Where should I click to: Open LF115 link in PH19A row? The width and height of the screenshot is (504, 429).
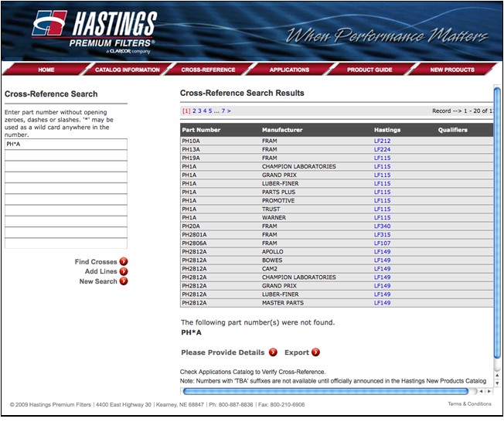pyautogui.click(x=382, y=158)
